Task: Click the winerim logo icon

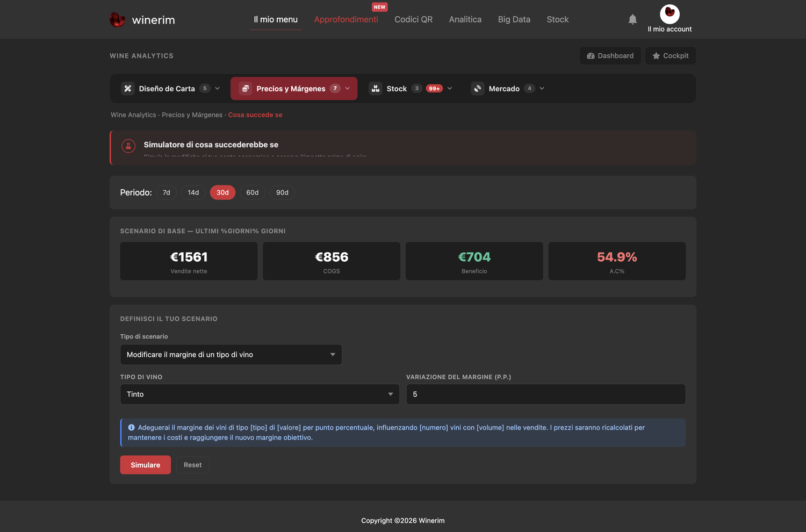Action: point(117,20)
